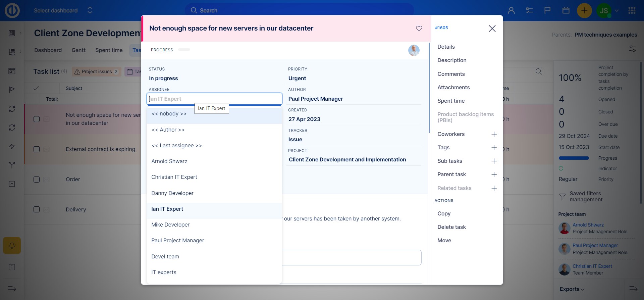Close the task modal with X
The width and height of the screenshot is (644, 300).
tap(492, 29)
